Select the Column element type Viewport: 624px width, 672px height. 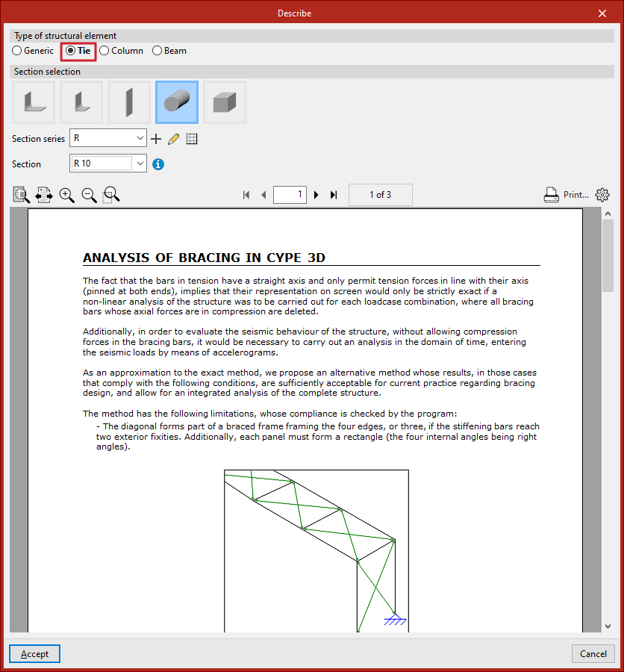121,51
